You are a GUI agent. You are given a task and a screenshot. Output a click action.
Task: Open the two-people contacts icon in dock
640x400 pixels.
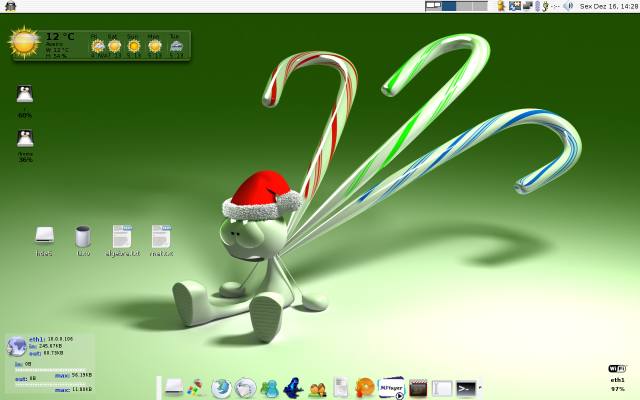pyautogui.click(x=318, y=389)
